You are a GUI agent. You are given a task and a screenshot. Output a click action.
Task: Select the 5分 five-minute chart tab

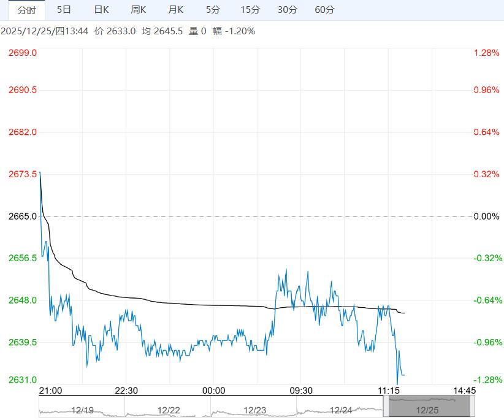coord(213,10)
